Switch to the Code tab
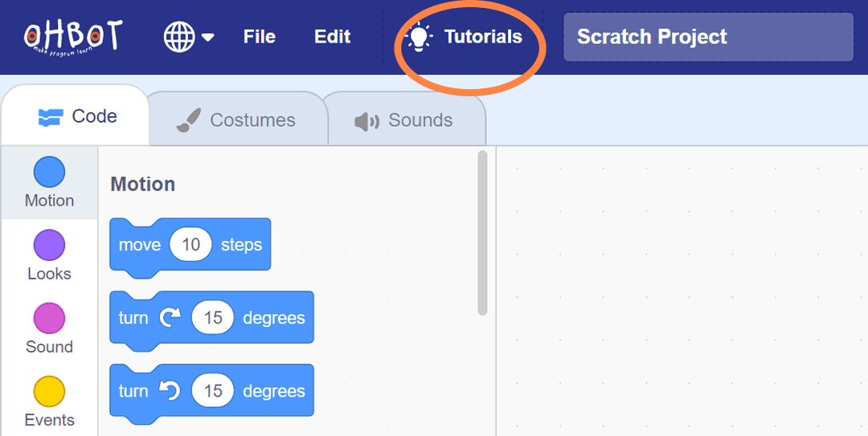Screen dimensions: 868x436 point(76,116)
